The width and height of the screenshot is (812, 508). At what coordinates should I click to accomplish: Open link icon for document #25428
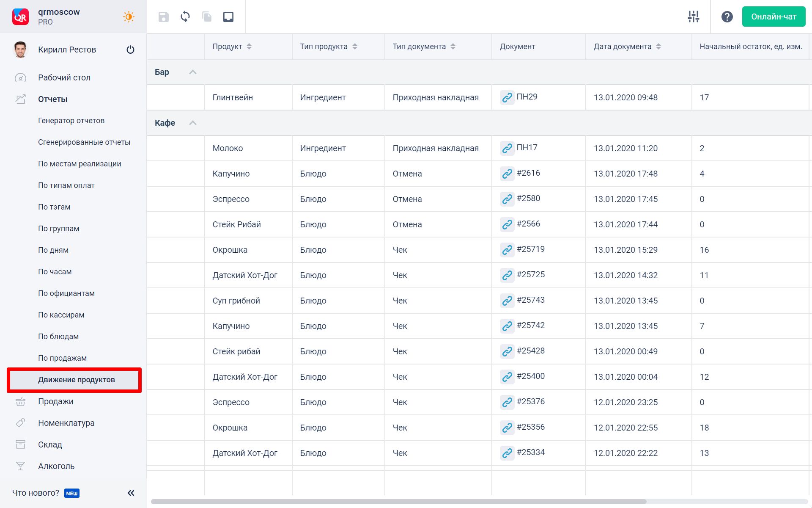tap(507, 351)
